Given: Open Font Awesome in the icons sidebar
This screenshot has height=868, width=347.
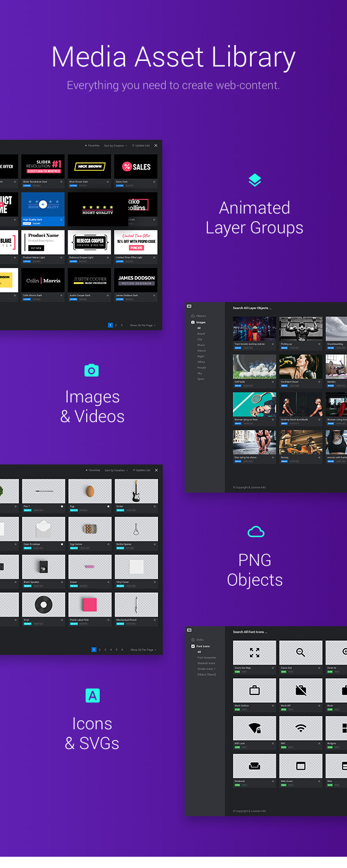Looking at the screenshot, I should click(206, 658).
